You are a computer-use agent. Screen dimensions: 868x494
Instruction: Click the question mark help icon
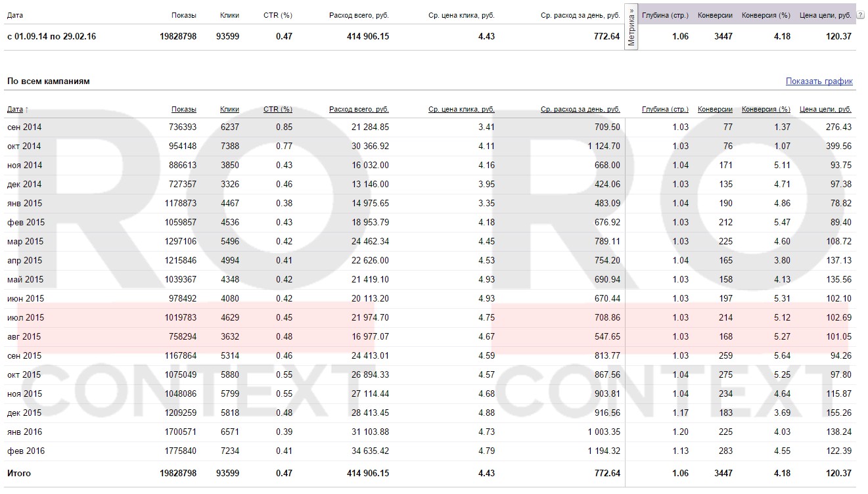click(861, 14)
